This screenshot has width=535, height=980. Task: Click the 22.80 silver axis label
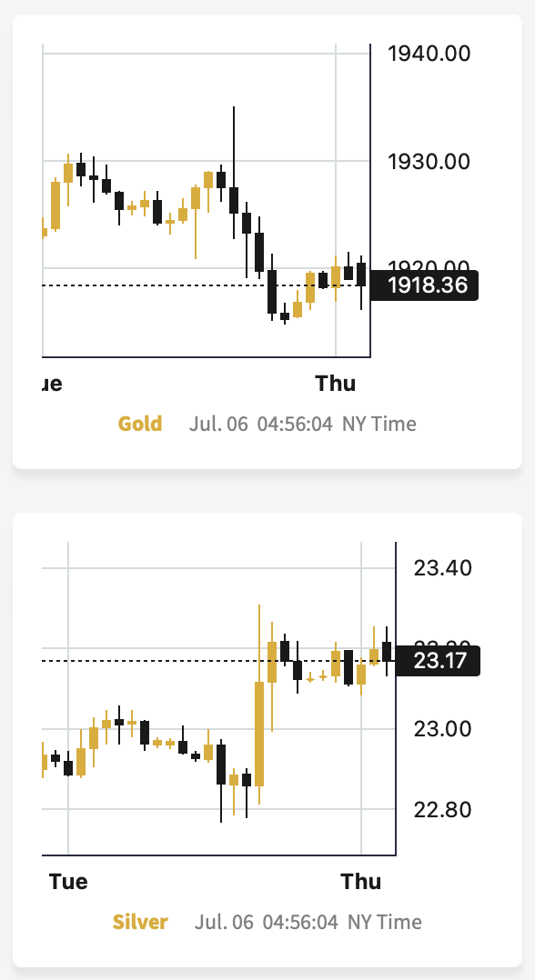[x=442, y=809]
